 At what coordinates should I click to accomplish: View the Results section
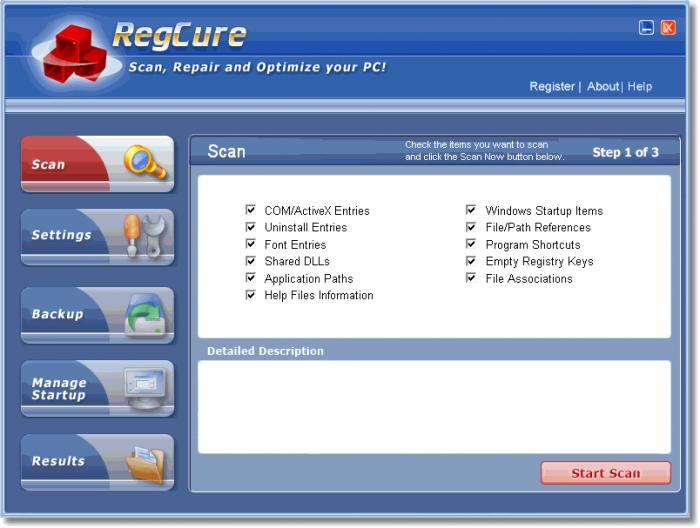tap(97, 462)
